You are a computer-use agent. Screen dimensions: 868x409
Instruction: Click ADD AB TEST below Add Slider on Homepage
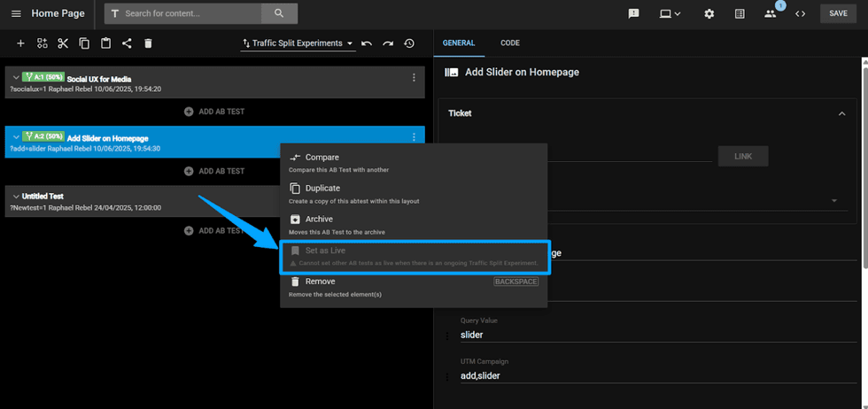[x=214, y=171]
